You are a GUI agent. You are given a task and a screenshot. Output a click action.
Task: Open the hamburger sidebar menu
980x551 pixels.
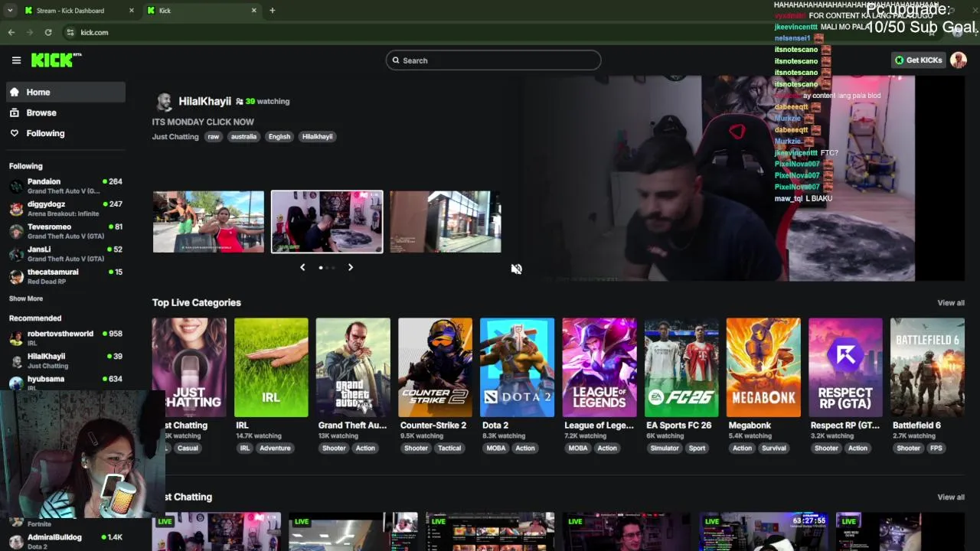pos(16,60)
